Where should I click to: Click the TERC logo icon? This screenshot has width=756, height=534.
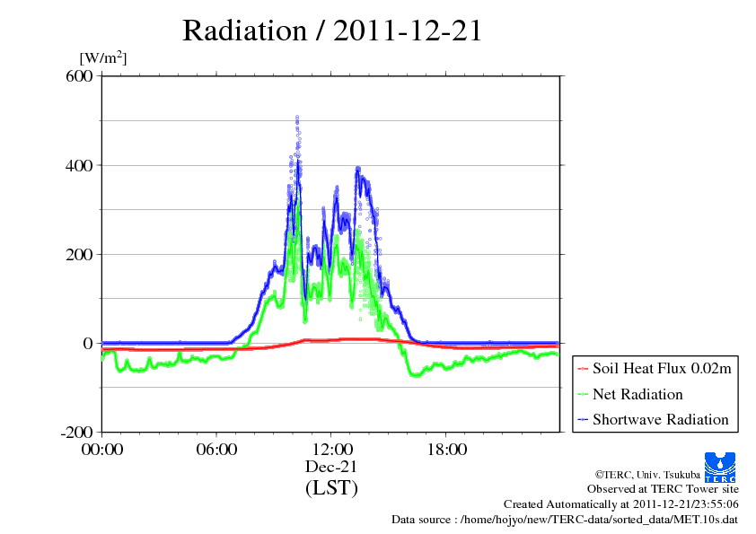720,467
